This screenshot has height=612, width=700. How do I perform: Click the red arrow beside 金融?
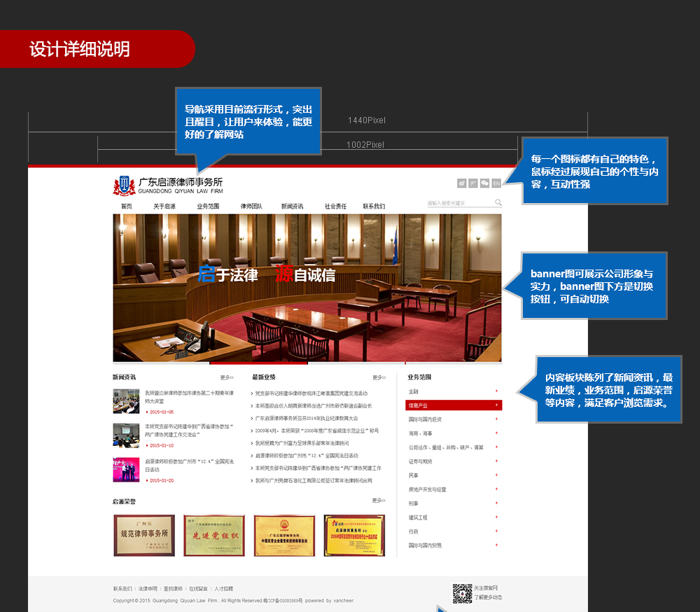[x=496, y=391]
